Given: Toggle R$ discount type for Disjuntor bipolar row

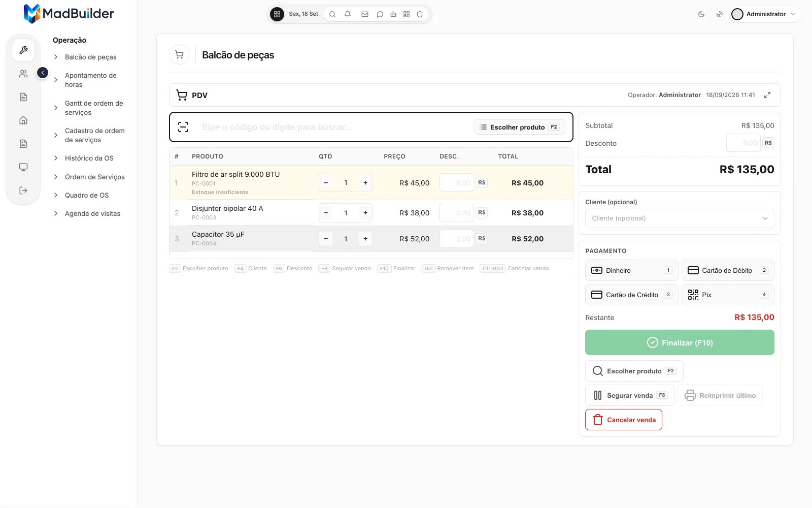Looking at the screenshot, I should [x=482, y=212].
